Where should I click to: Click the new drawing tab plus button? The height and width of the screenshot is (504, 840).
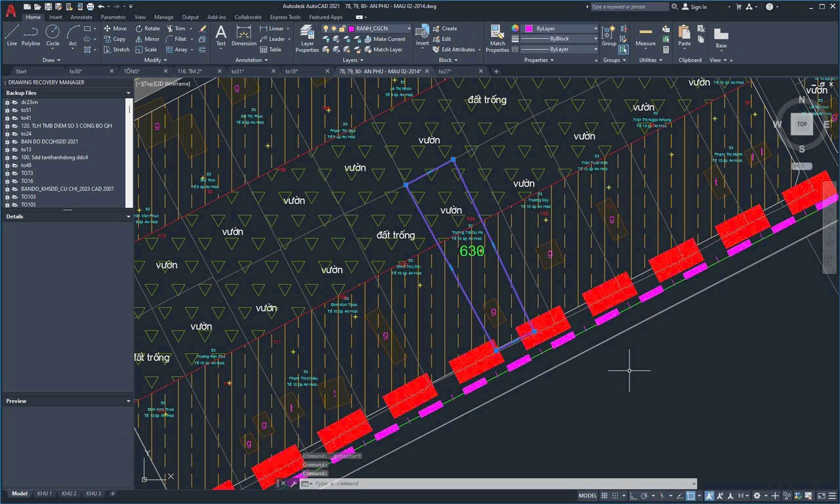(496, 71)
